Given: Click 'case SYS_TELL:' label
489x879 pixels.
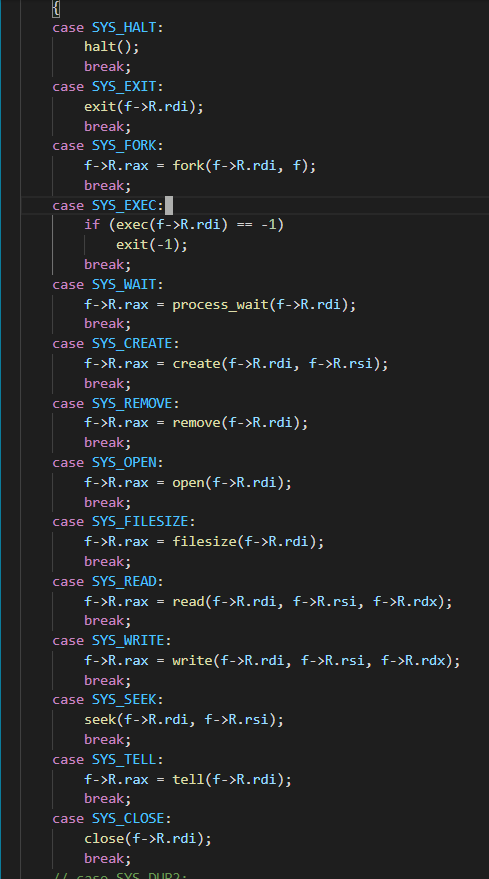Looking at the screenshot, I should coord(108,760).
